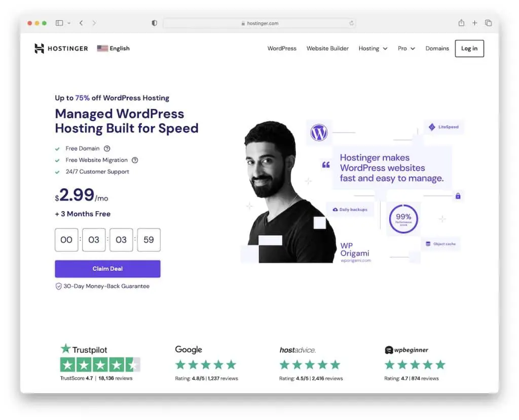Click the countdown timer seconds box showing 59
This screenshot has width=519, height=420.
pos(149,240)
